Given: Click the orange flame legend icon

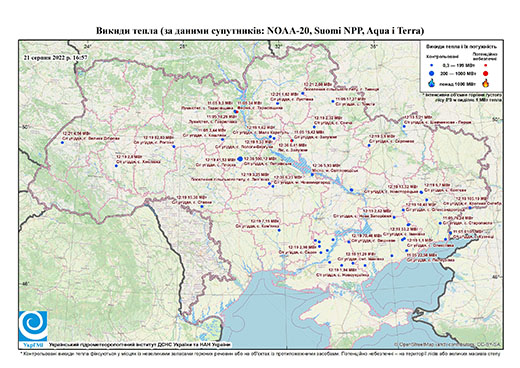Looking at the screenshot, I should tap(486, 83).
